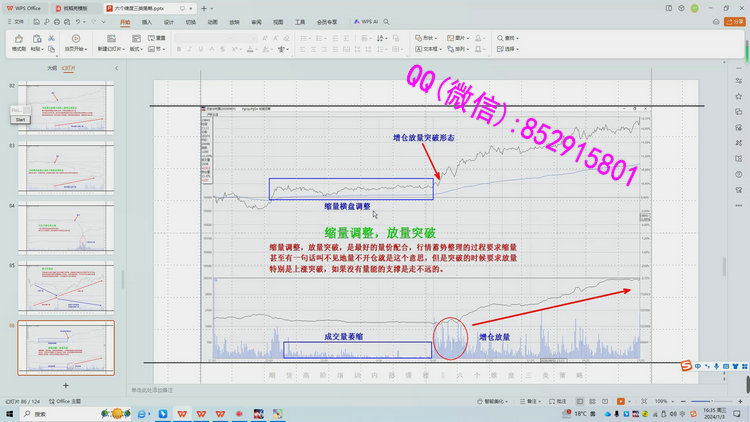
Task: Switch to the Animation (动画) ribbon tab
Action: pos(212,20)
